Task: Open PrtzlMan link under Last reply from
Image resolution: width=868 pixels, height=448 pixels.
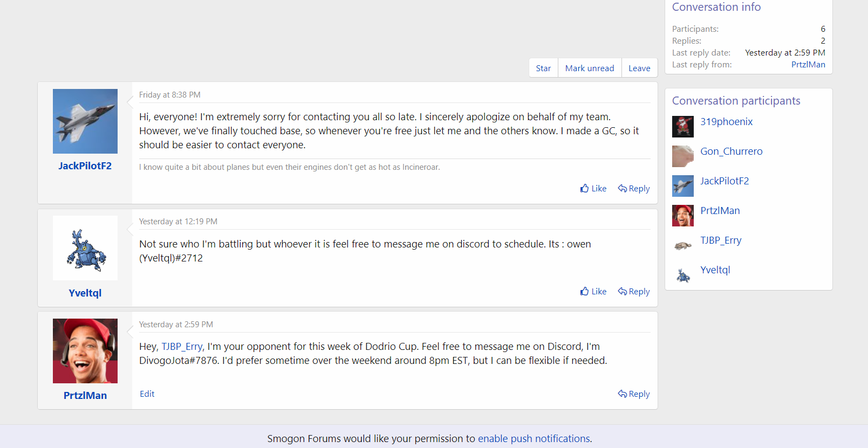Action: coord(808,65)
